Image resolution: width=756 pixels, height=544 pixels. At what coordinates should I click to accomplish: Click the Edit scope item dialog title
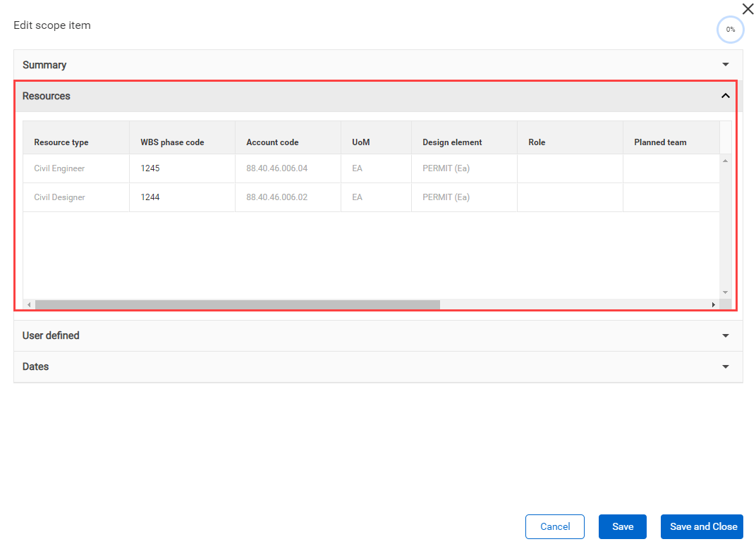tap(52, 25)
